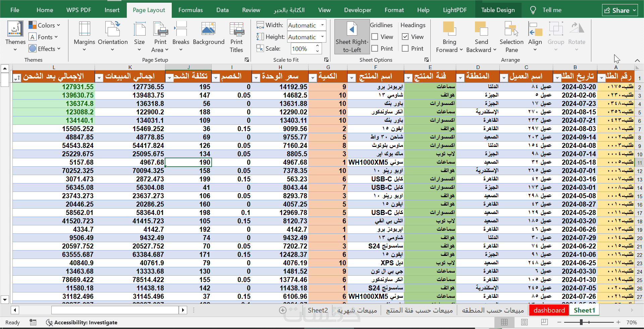The width and height of the screenshot is (644, 329).
Task: Open theme Fonts menu
Action: [x=43, y=37]
